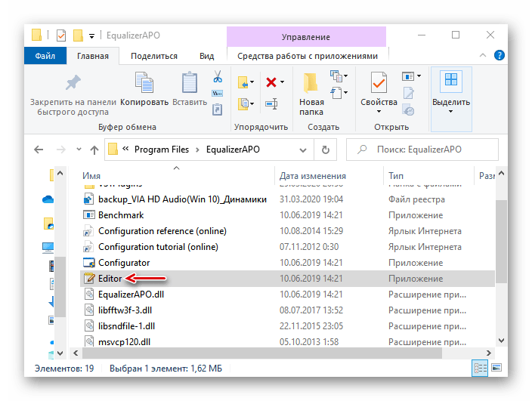532x401 pixels.
Task: Click the History icon in Открыть group
Action: click(x=409, y=110)
